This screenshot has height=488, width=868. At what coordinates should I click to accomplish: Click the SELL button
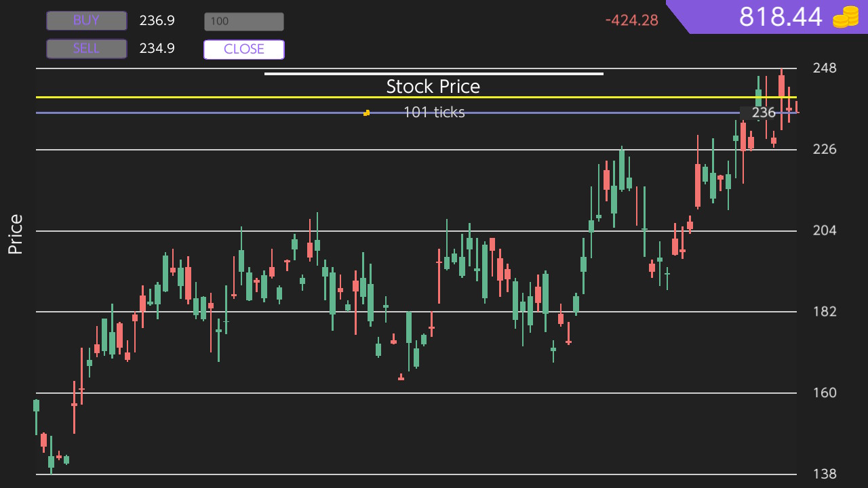[x=86, y=48]
